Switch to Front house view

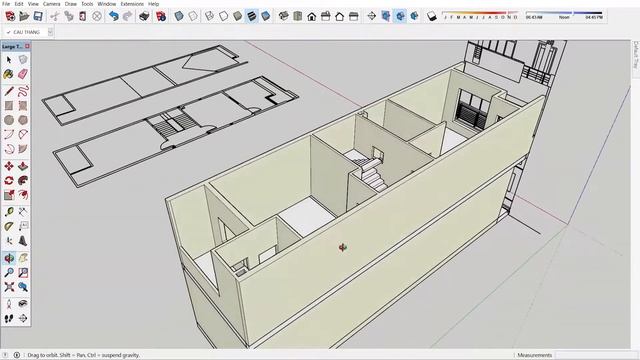tap(312, 16)
